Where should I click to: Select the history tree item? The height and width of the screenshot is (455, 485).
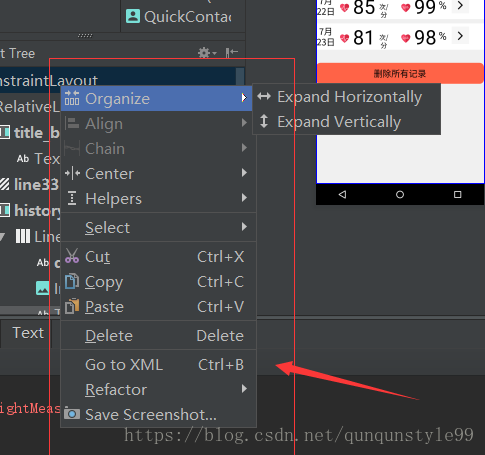tap(30, 211)
